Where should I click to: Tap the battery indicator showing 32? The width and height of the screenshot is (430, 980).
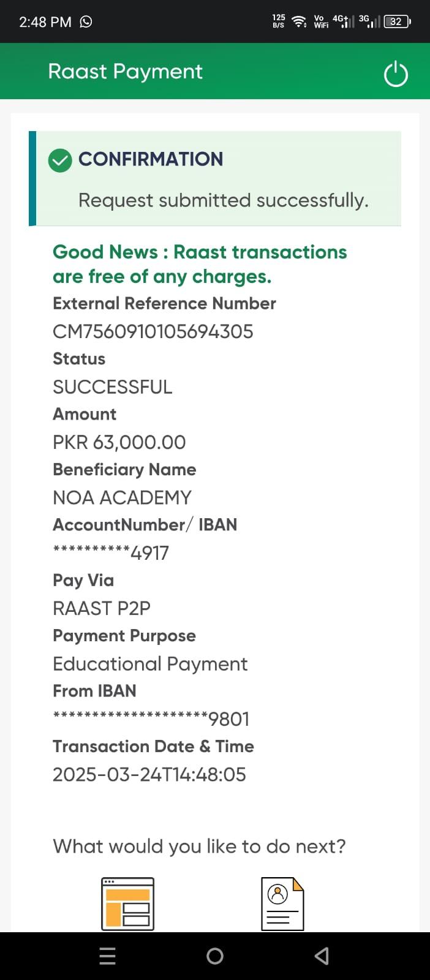397,21
